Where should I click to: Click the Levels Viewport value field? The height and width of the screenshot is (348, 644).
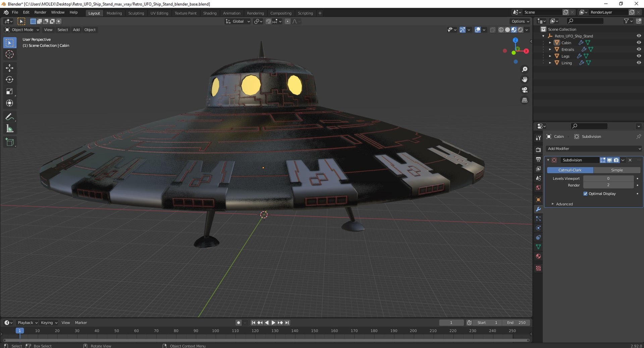pos(608,179)
